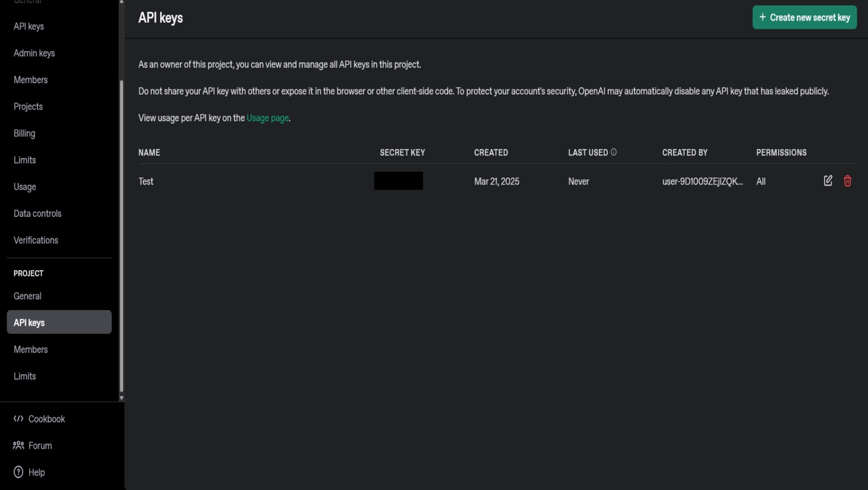Click the Forum people icon
The image size is (868, 490).
(x=18, y=445)
